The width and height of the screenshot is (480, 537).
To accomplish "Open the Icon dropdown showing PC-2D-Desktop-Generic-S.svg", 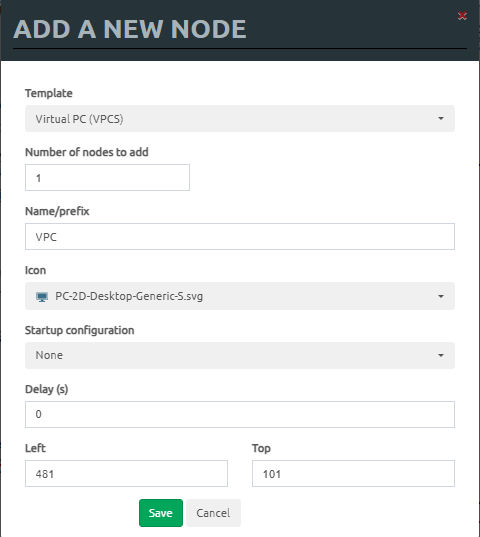I will tap(240, 296).
